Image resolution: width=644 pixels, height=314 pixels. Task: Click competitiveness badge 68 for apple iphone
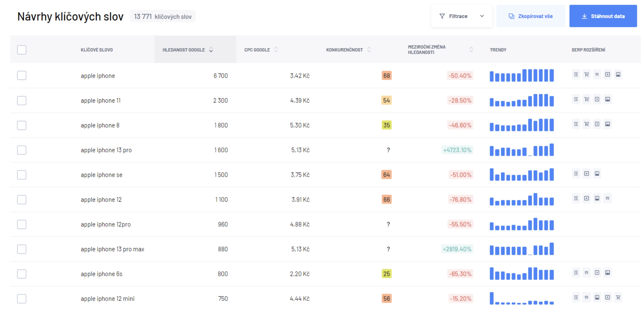click(386, 76)
